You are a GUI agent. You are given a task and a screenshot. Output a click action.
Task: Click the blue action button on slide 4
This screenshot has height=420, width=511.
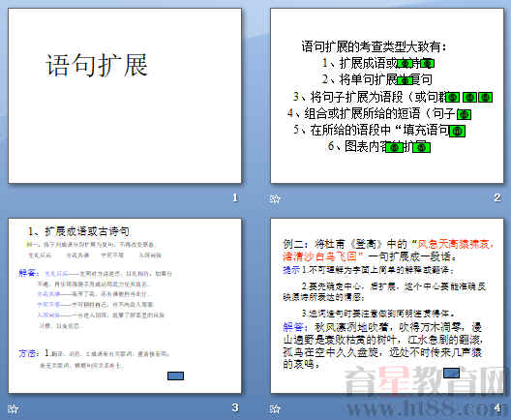coord(451,373)
